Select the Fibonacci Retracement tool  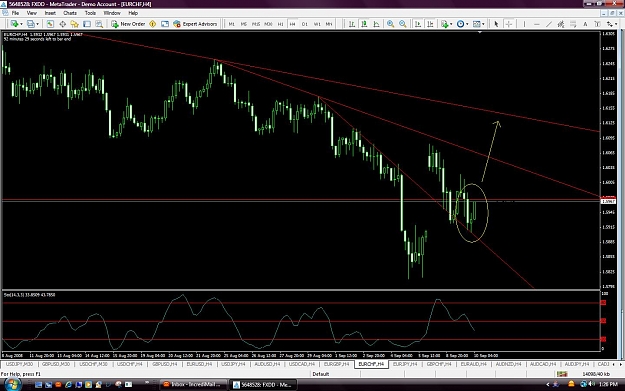(573, 24)
